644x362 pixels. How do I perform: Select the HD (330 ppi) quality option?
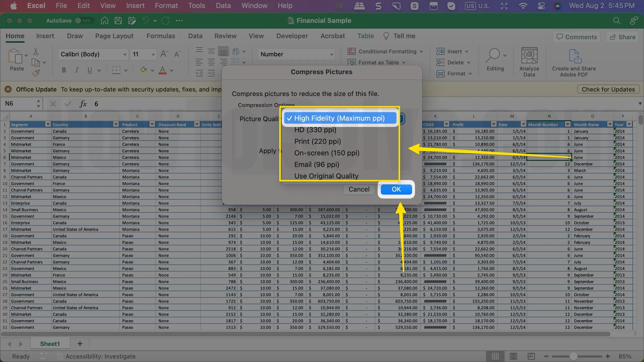click(x=315, y=130)
